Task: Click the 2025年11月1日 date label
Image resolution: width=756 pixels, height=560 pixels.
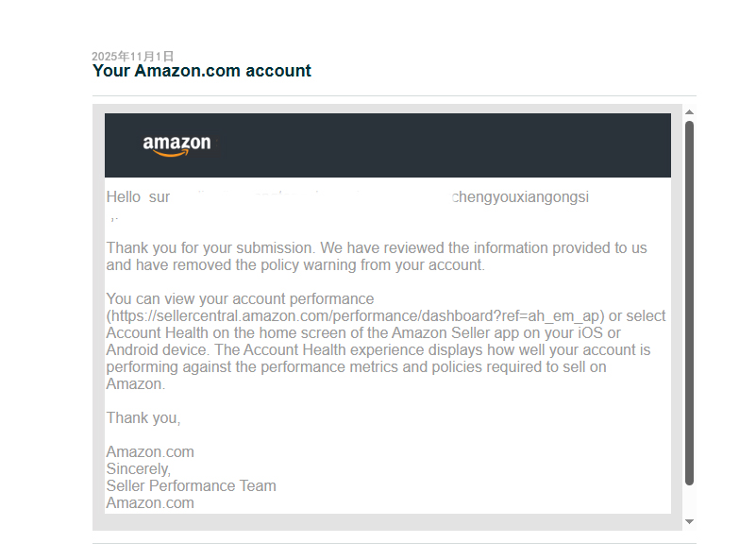Action: 133,57
